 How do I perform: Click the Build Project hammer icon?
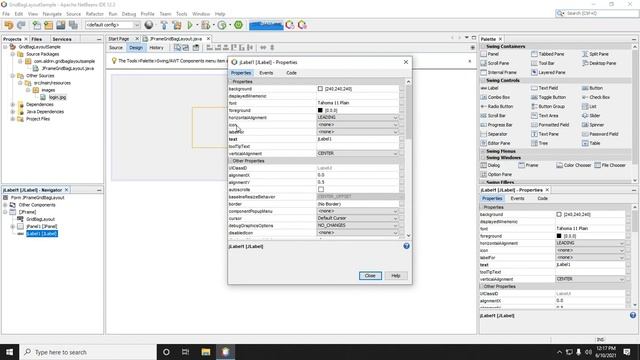[164, 25]
